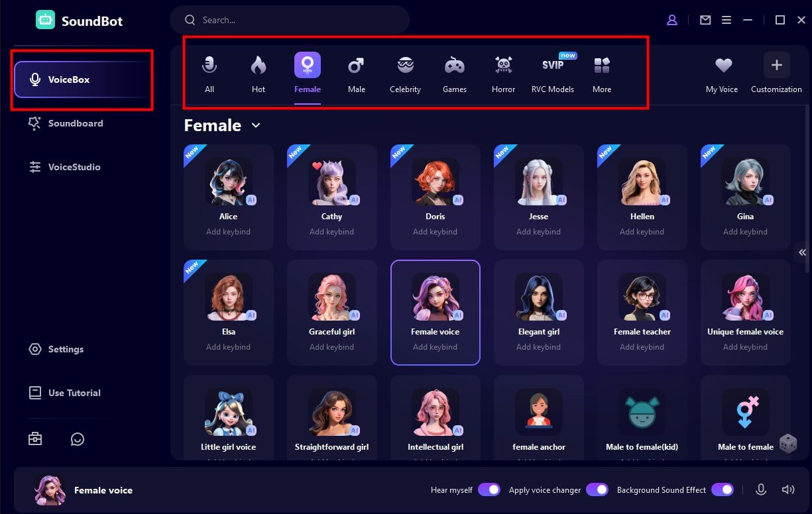
Task: Expand the Female heading dropdown arrow
Action: click(256, 125)
